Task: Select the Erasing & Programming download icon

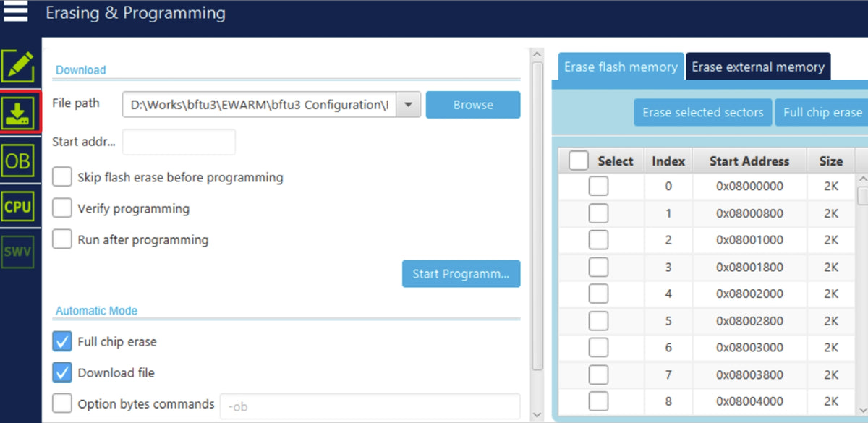Action: 17,113
